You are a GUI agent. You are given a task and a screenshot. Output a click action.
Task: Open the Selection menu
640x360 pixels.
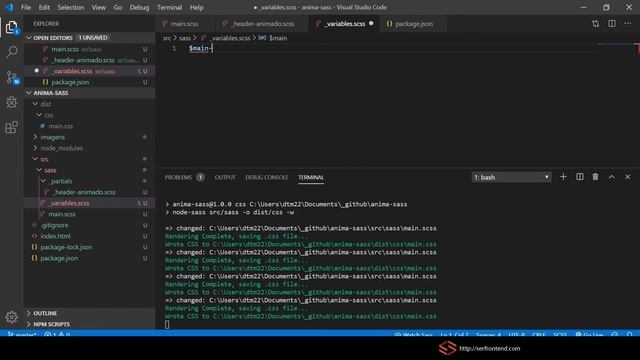[x=71, y=7]
